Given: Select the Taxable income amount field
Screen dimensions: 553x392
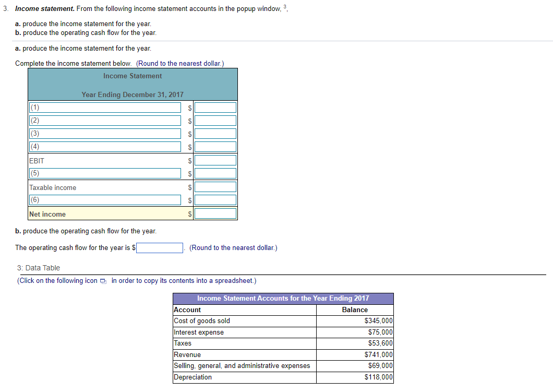Looking at the screenshot, I should point(215,186).
